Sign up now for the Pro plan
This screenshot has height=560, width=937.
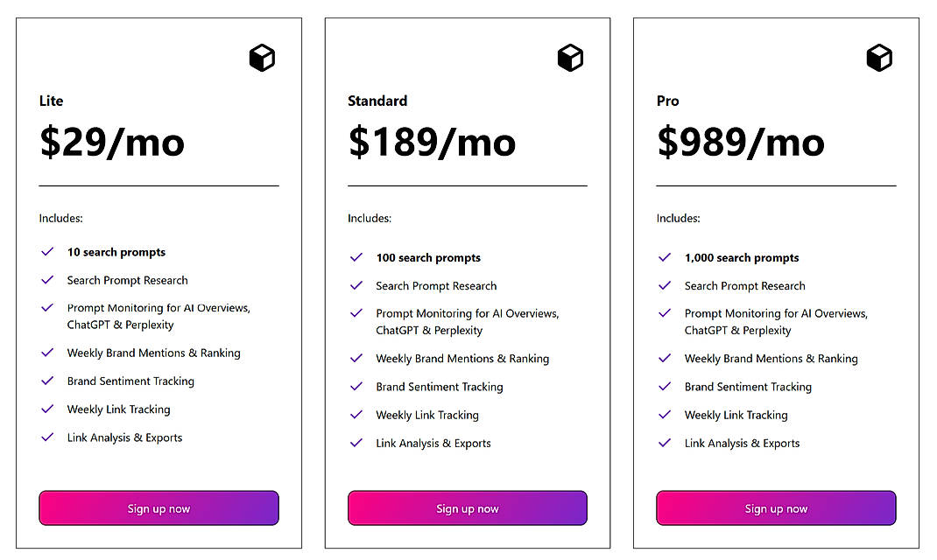coord(776,508)
